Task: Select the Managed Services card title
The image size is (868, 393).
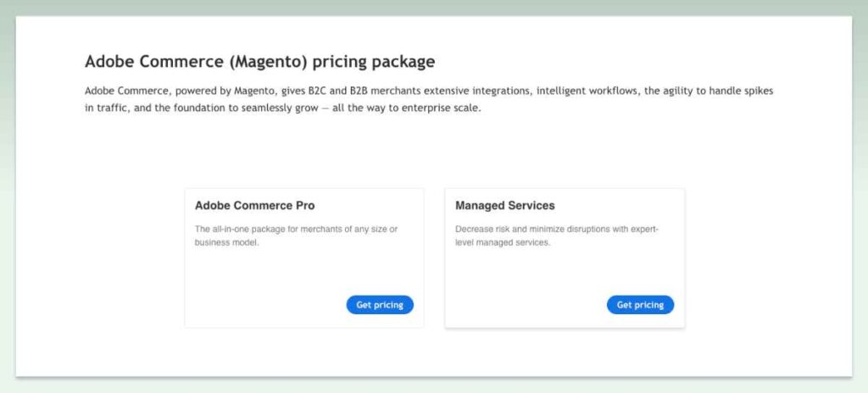Action: click(505, 205)
